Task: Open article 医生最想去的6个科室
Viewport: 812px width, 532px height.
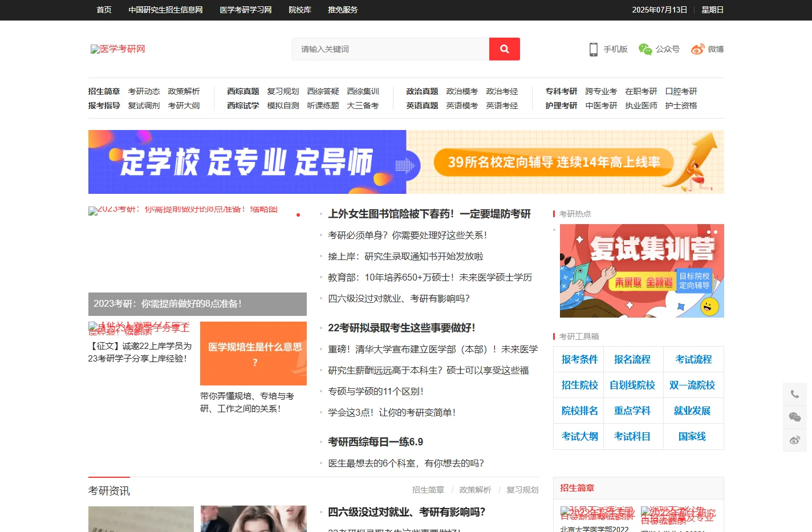Action: 406,463
